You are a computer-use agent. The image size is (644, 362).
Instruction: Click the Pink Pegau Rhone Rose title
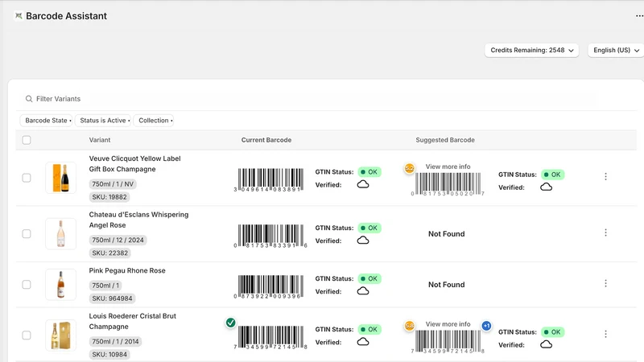tap(127, 270)
